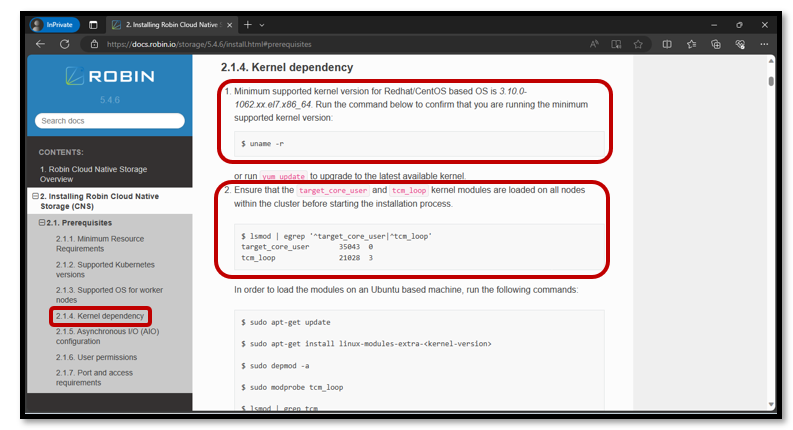Click the 2.1.4 Kernel dependency heading
This screenshot has width=793, height=430.
point(287,67)
